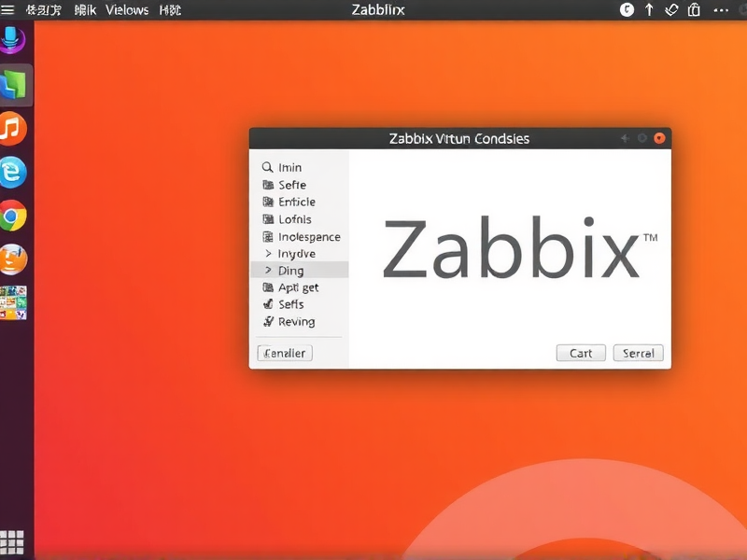Open the ellipsis menu in top bar
Image resolution: width=747 pixels, height=560 pixels.
pyautogui.click(x=721, y=9)
